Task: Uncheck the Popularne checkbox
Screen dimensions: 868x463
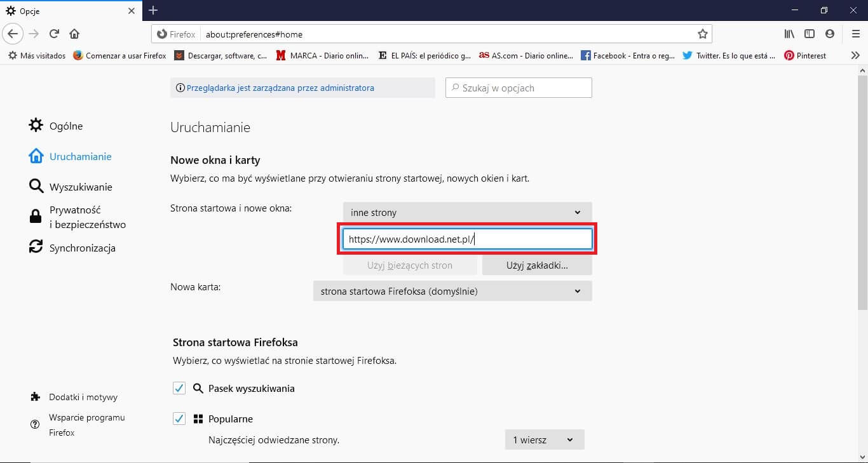Action: click(x=179, y=419)
